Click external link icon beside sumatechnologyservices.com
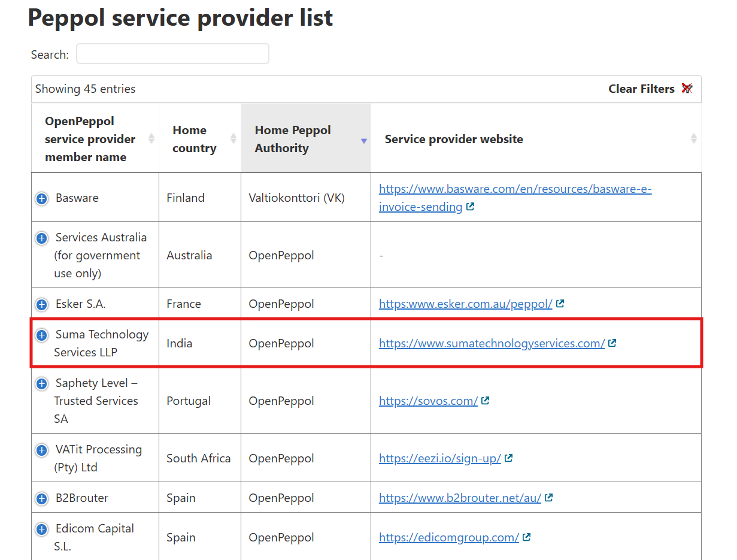 click(612, 343)
